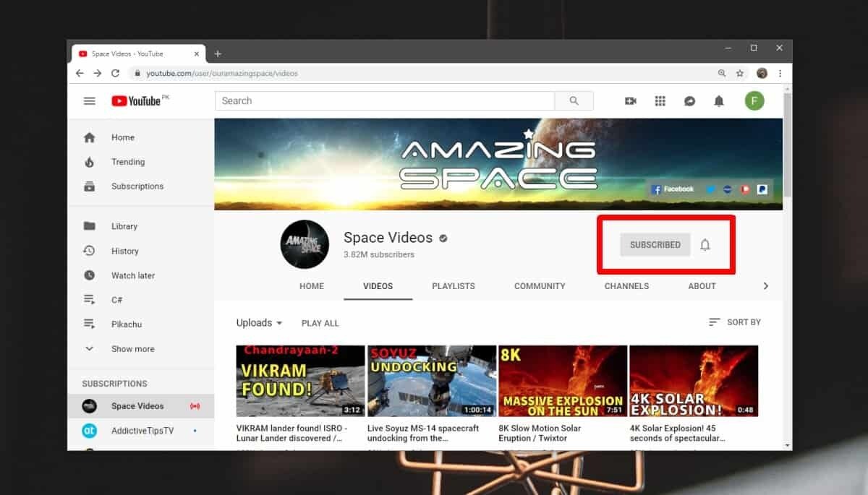Click the Create video upload icon
This screenshot has width=868, height=495.
(x=630, y=100)
